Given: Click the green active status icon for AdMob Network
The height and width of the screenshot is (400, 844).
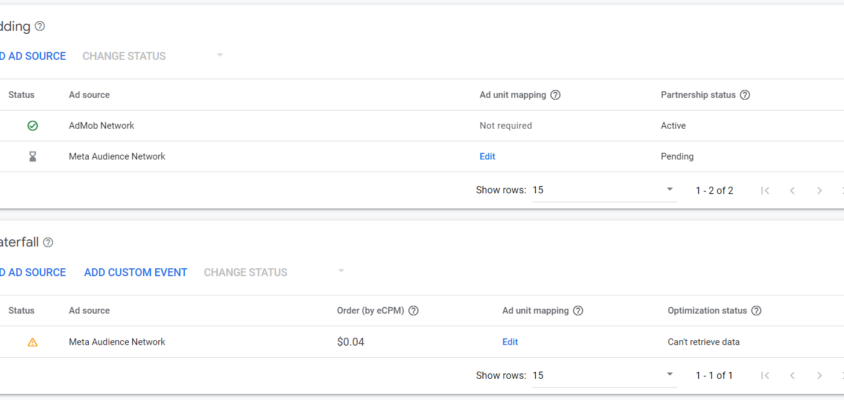Looking at the screenshot, I should tap(32, 126).
